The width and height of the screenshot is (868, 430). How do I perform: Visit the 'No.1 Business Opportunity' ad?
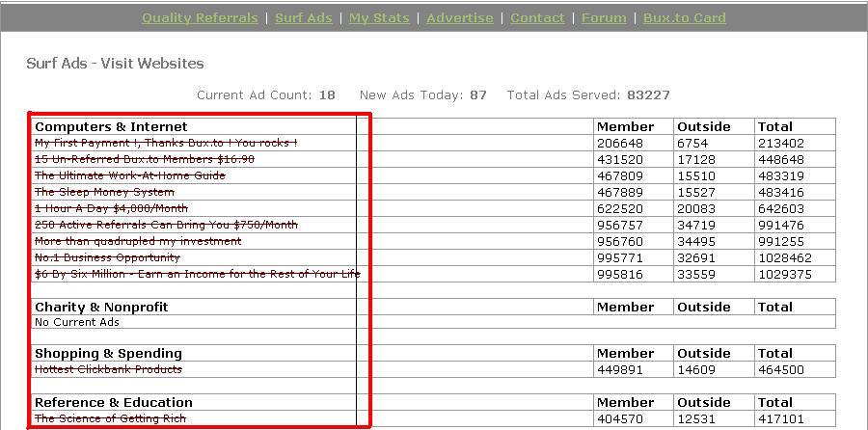tap(107, 257)
